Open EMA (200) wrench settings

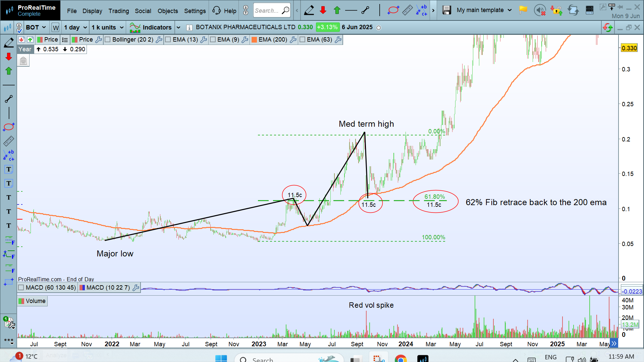pyautogui.click(x=293, y=40)
